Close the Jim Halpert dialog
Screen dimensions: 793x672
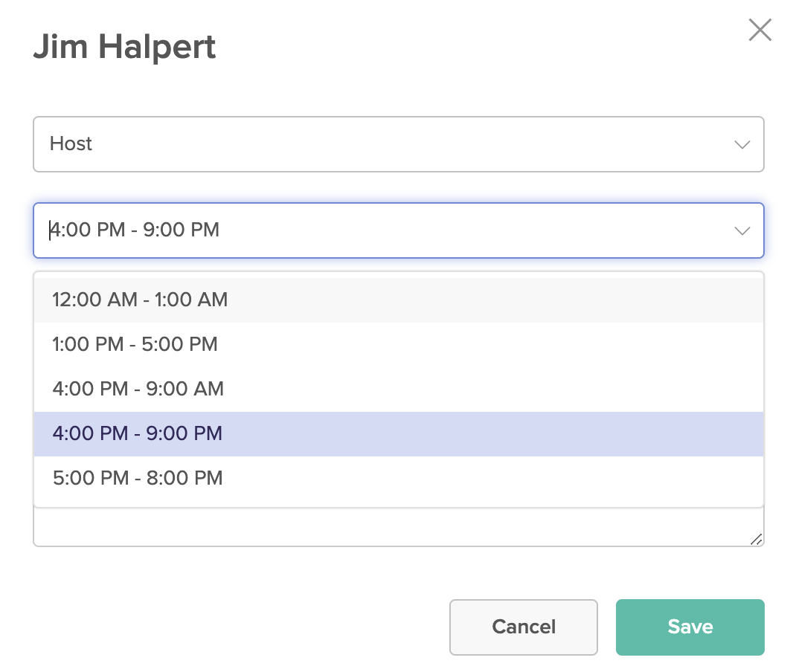point(760,30)
